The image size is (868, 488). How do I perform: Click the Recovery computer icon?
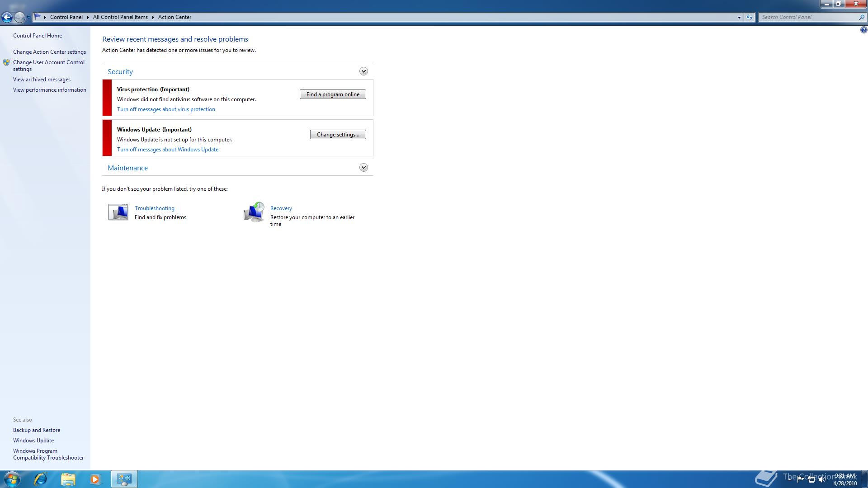pos(254,212)
